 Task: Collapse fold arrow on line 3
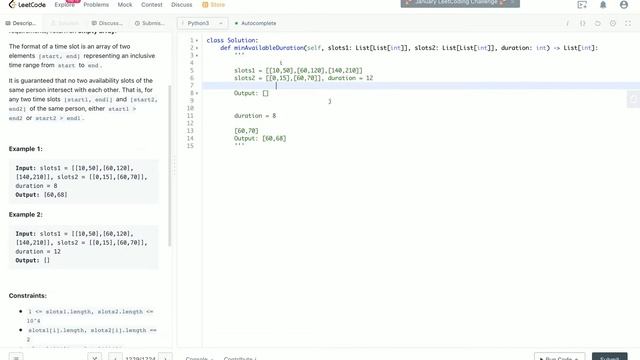(x=197, y=56)
